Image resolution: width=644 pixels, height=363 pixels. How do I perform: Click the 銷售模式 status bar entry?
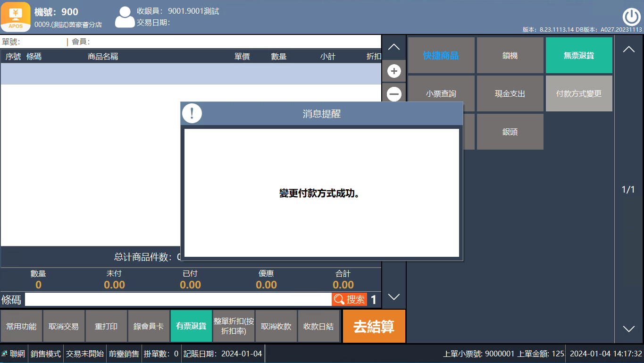click(46, 354)
